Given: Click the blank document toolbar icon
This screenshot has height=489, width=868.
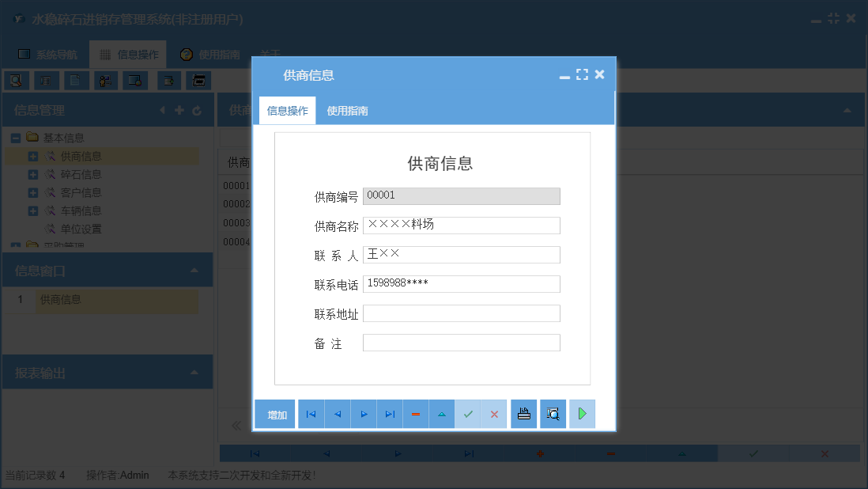Looking at the screenshot, I should coord(75,80).
